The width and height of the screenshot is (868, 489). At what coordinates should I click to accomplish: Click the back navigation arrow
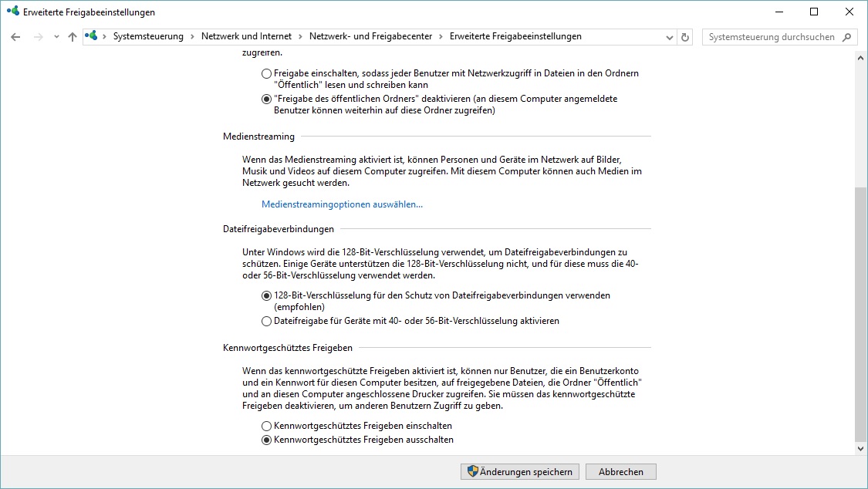coord(15,36)
